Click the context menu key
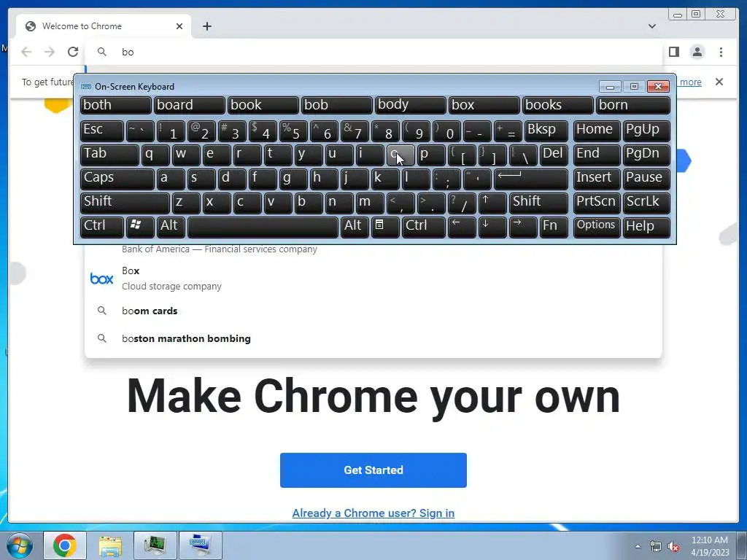 [x=385, y=227]
